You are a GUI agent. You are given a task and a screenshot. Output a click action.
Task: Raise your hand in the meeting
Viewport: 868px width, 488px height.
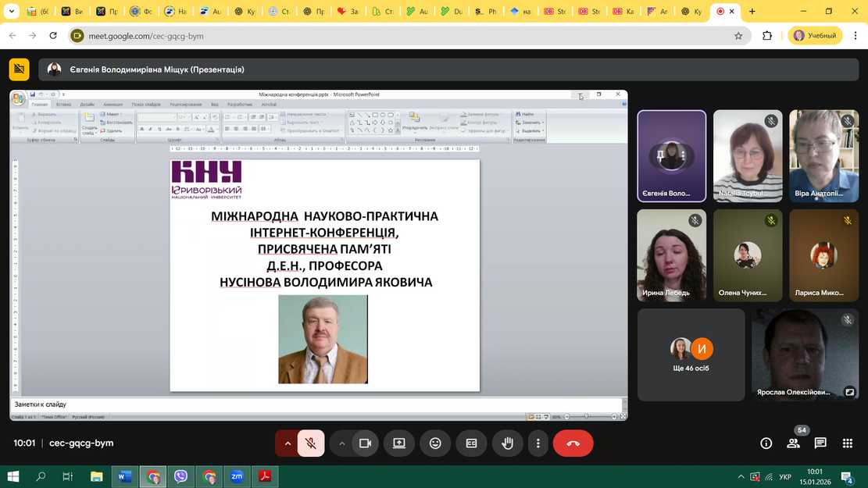507,443
